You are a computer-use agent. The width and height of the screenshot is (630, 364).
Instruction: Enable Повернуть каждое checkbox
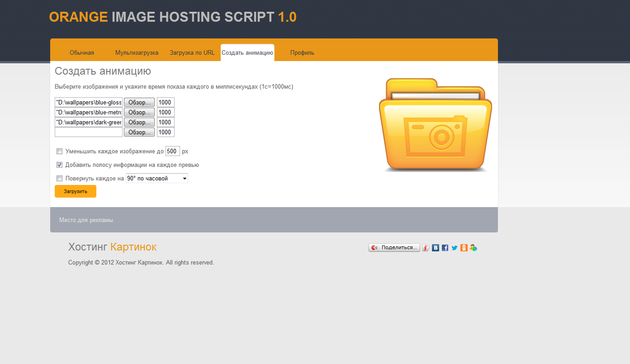[59, 179]
